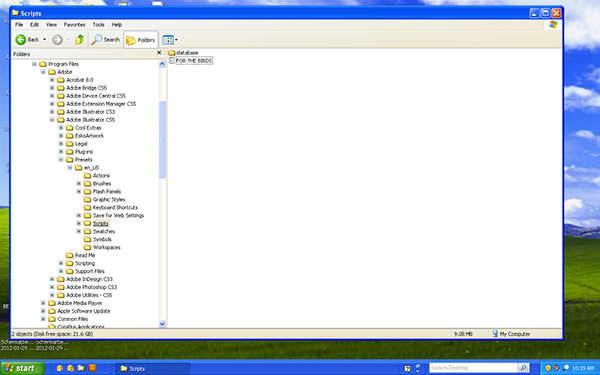This screenshot has width=600, height=375.
Task: Expand the Brushes folder node
Action: click(79, 184)
